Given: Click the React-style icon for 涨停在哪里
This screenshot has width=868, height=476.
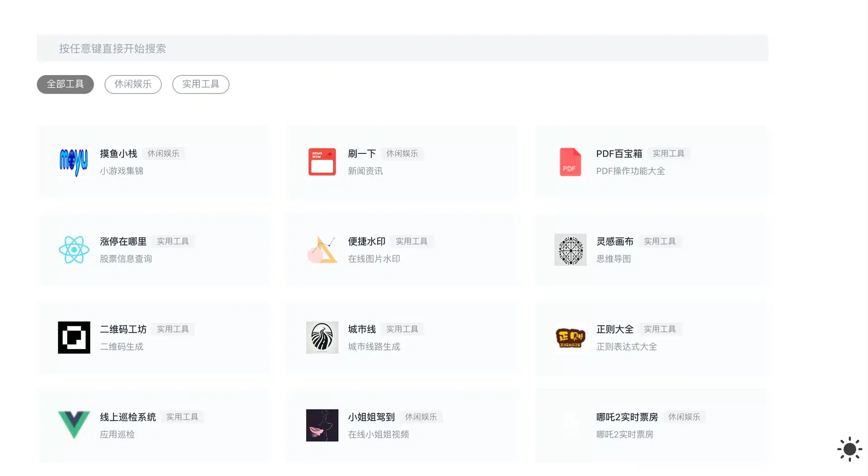Looking at the screenshot, I should click(x=74, y=250).
